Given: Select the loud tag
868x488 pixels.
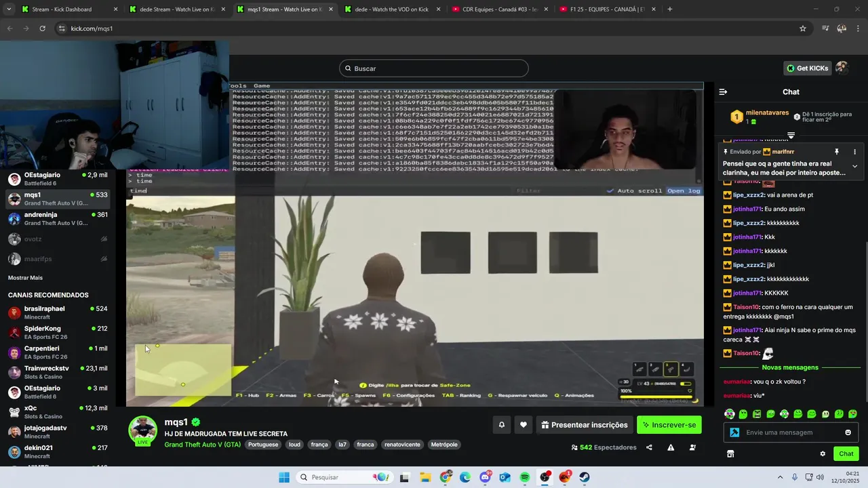Looking at the screenshot, I should [x=294, y=445].
